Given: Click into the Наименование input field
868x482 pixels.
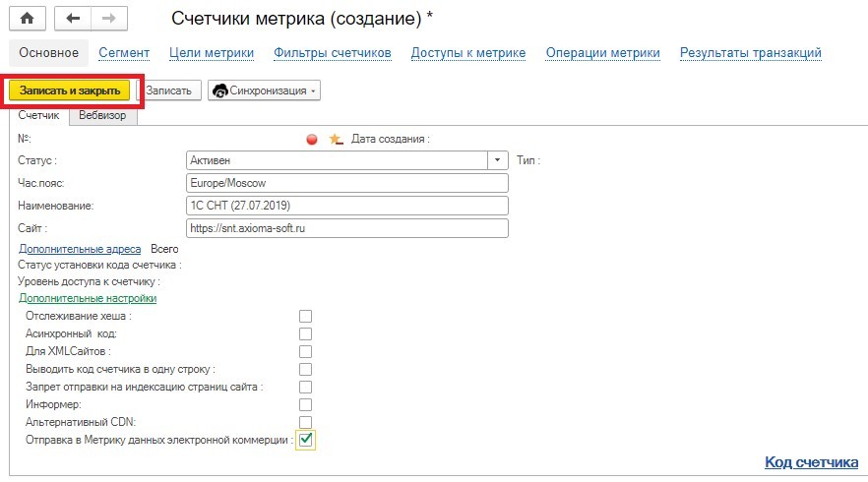Looking at the screenshot, I should (x=347, y=206).
